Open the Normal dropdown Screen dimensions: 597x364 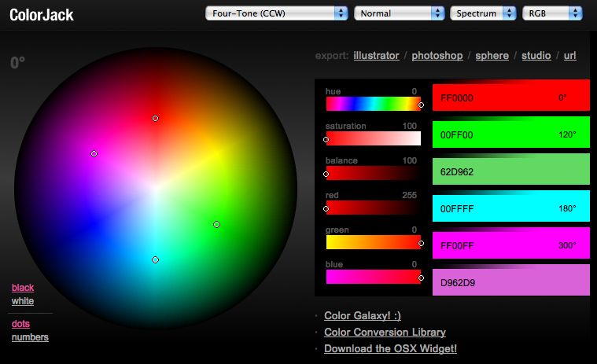pos(398,13)
